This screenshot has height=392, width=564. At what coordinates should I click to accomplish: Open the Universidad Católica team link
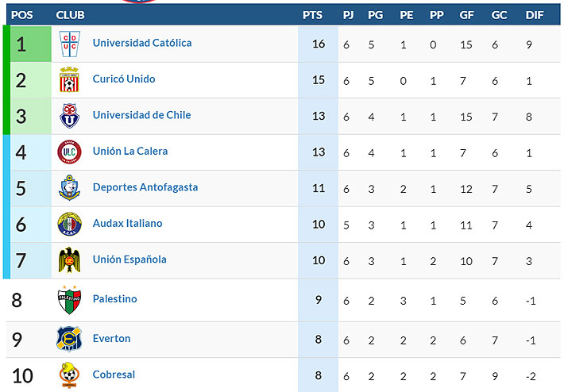coord(142,44)
